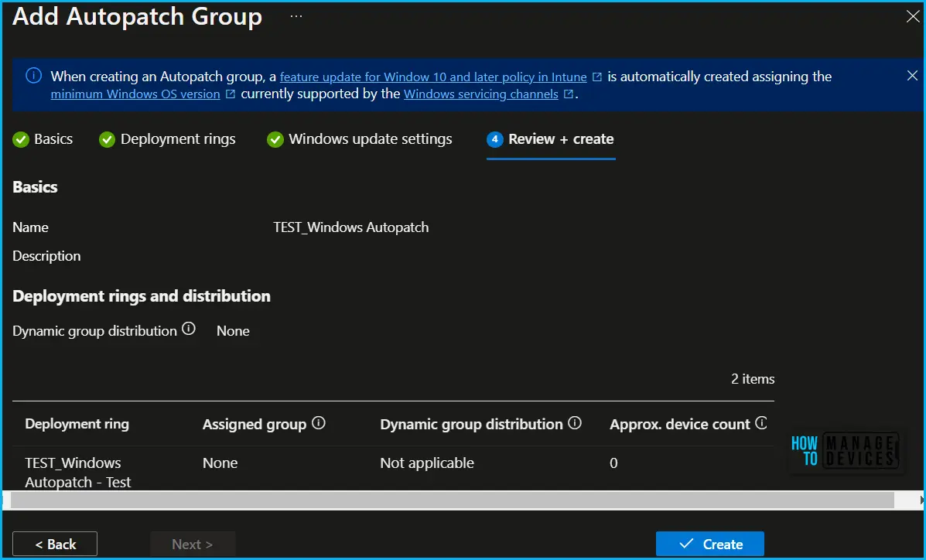Click the TEST_Windows Autopatch name value
The width and height of the screenshot is (926, 560).
[x=350, y=227]
